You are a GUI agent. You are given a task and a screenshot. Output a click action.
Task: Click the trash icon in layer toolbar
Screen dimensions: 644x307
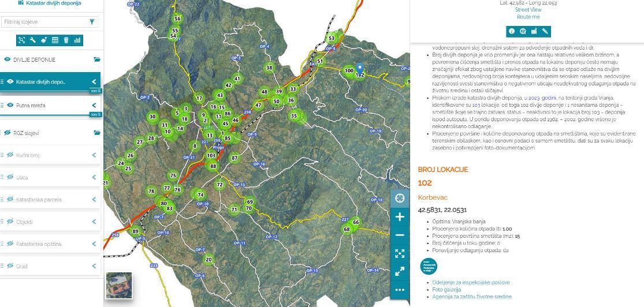[66, 40]
